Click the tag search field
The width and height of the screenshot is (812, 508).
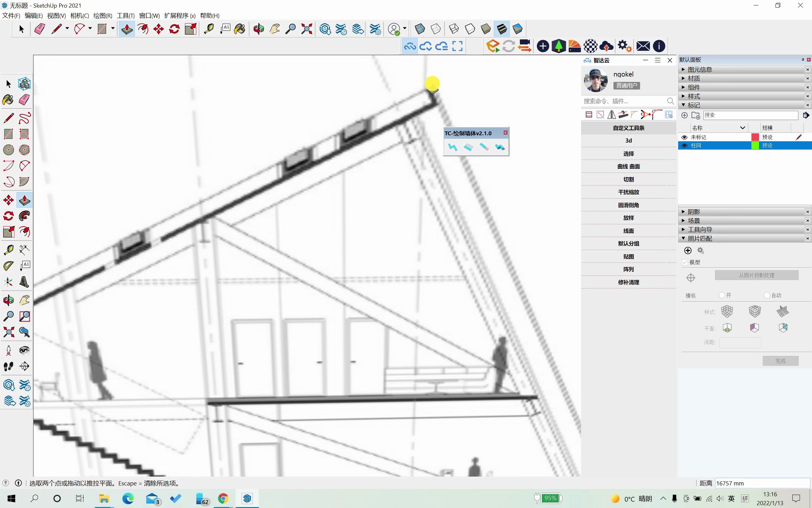click(x=750, y=115)
